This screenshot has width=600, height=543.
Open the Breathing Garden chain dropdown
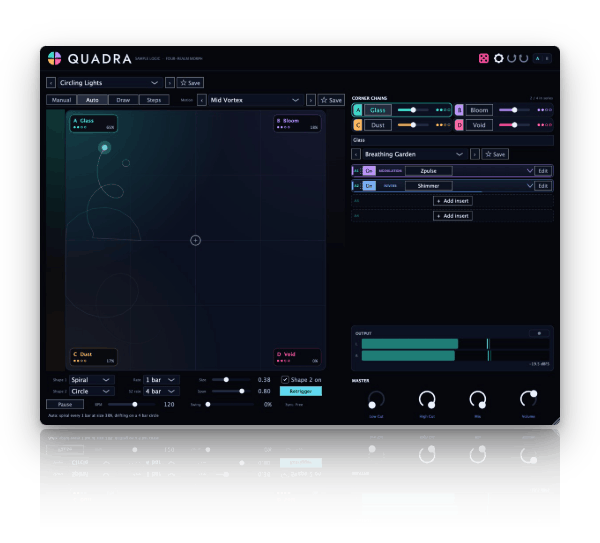(414, 154)
